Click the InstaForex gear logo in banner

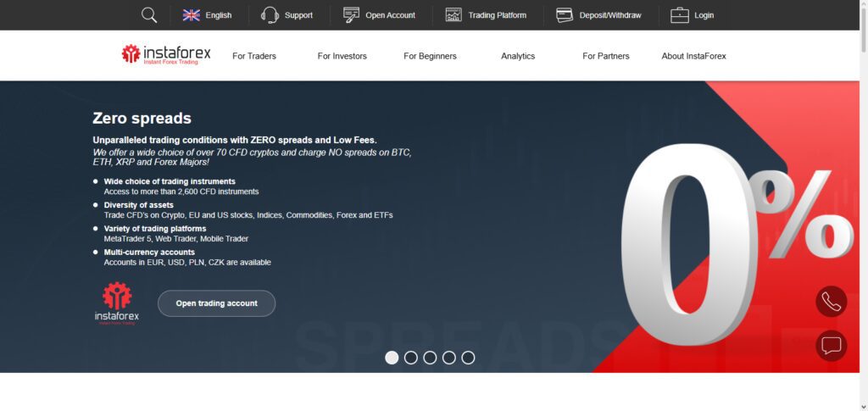point(117,303)
